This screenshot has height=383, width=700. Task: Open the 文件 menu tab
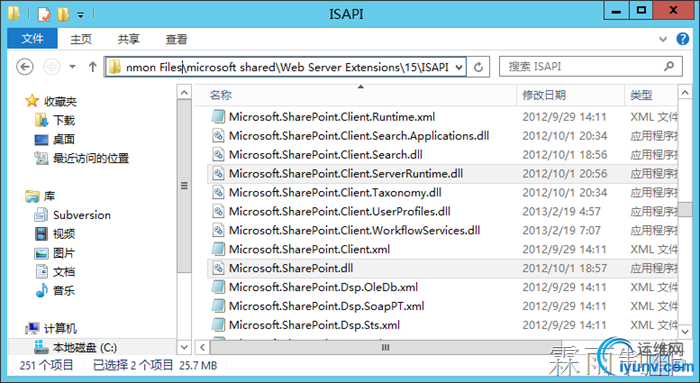[32, 39]
